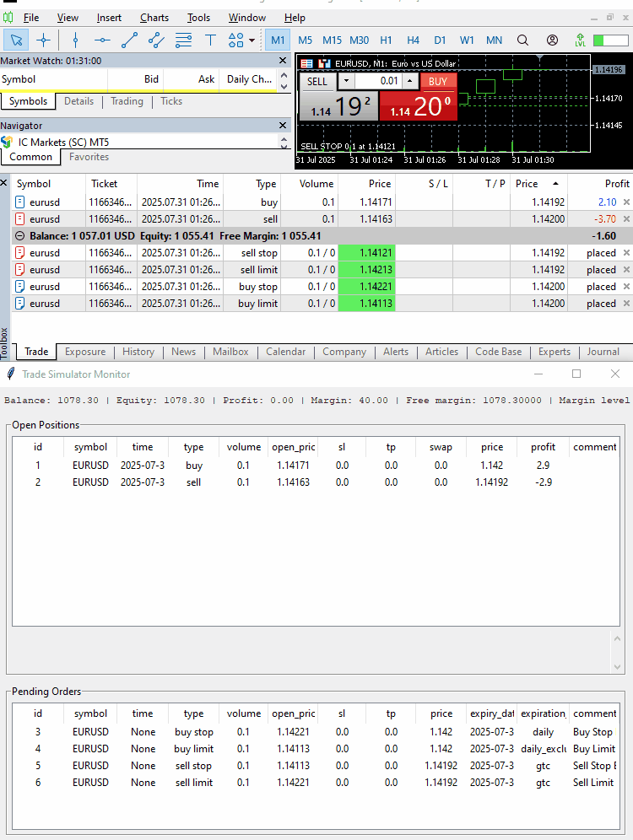Delete the sell stop pending order
Viewport: 633px width, 840px height.
626,252
